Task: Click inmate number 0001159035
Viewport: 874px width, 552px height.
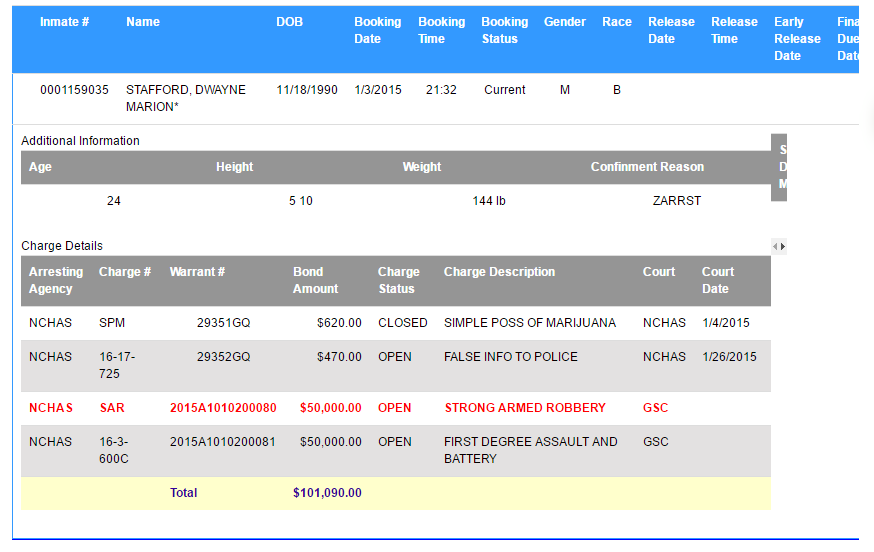Action: pos(75,90)
